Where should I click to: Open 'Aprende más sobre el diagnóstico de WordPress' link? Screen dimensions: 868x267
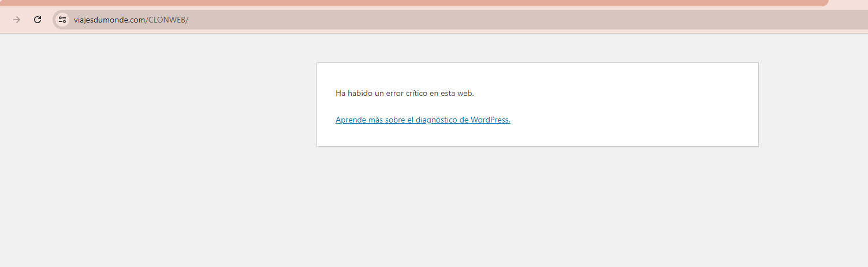pyautogui.click(x=423, y=120)
